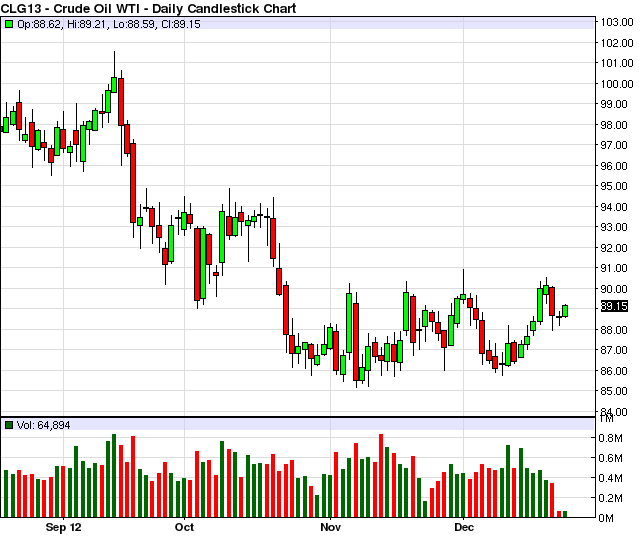Click the 97.00 price axis label

tap(614, 145)
